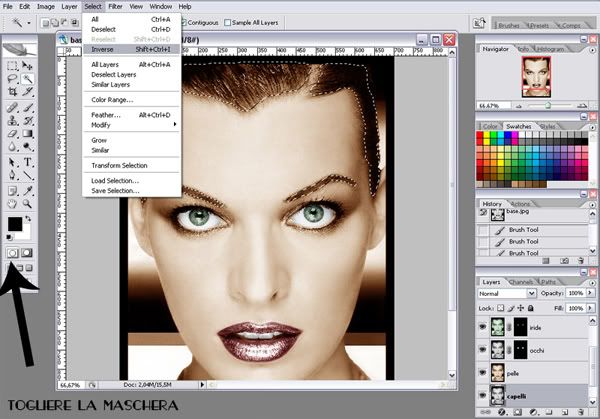Select the Rectangular Marquee tool
This screenshot has height=419, width=600.
point(12,66)
